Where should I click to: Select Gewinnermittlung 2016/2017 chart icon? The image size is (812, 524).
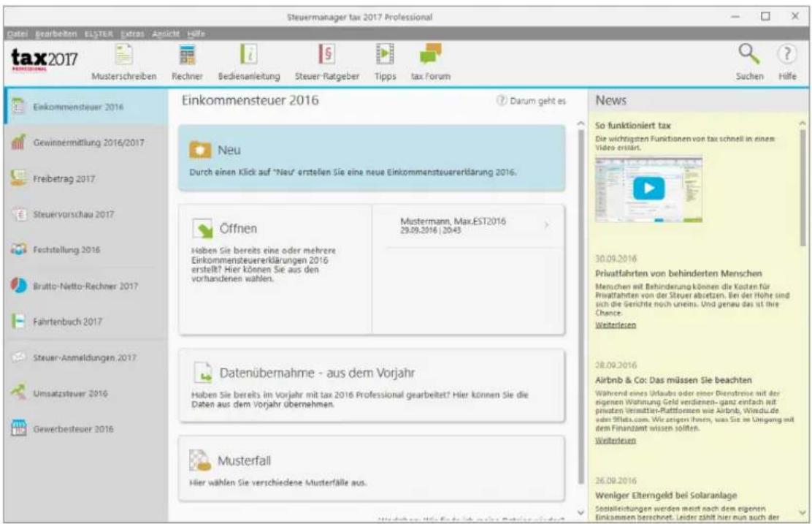18,142
